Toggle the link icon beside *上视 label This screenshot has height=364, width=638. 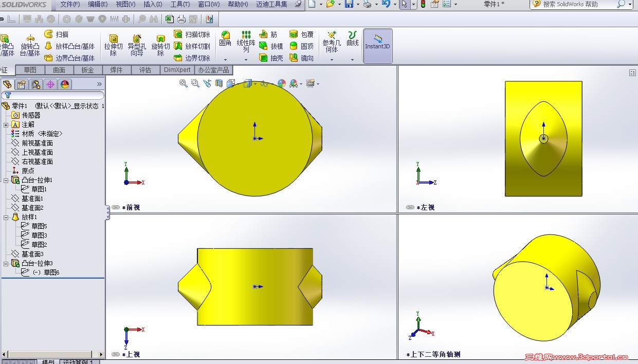coord(116,354)
